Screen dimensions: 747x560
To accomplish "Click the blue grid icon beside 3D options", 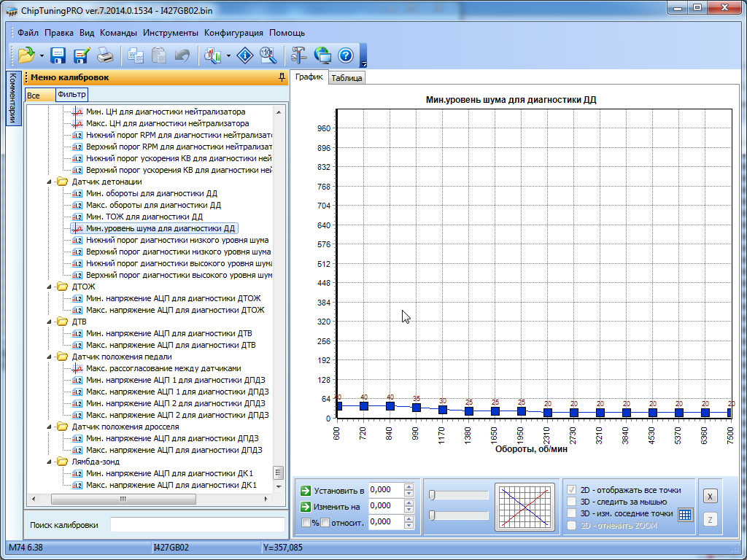I will click(684, 514).
